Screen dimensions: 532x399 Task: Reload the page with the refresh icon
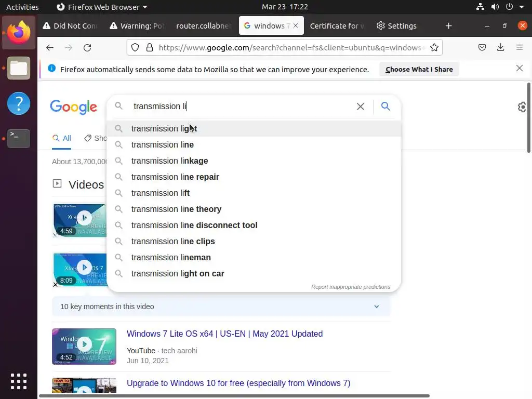(x=87, y=47)
